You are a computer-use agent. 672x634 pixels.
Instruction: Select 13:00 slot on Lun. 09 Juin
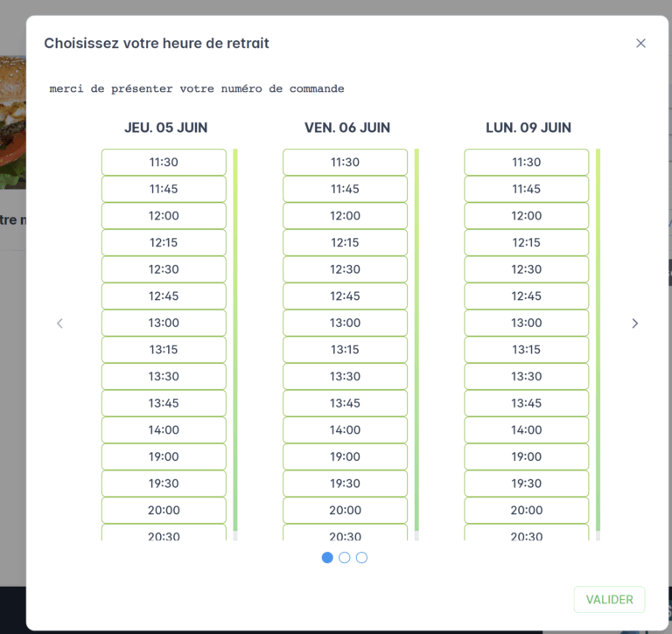pyautogui.click(x=526, y=323)
